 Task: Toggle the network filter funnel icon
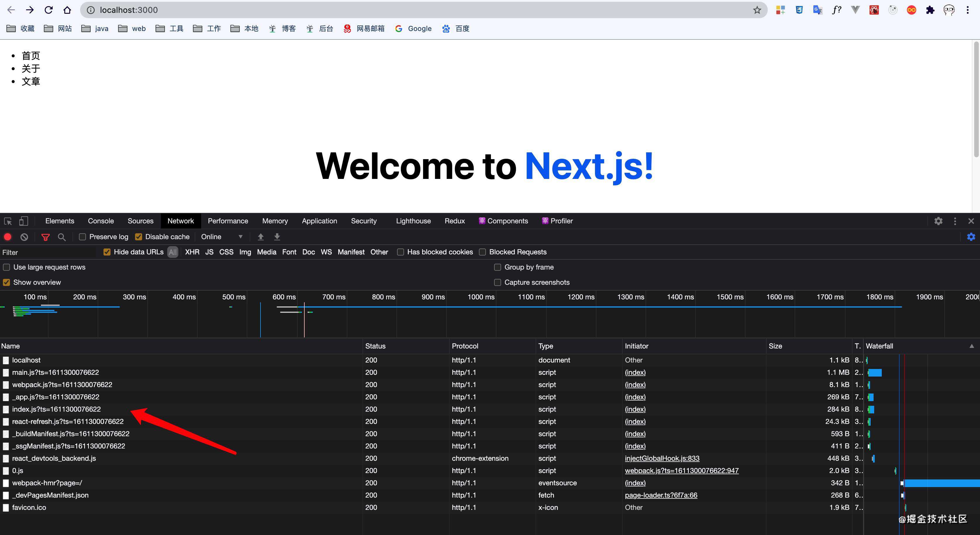pos(45,237)
